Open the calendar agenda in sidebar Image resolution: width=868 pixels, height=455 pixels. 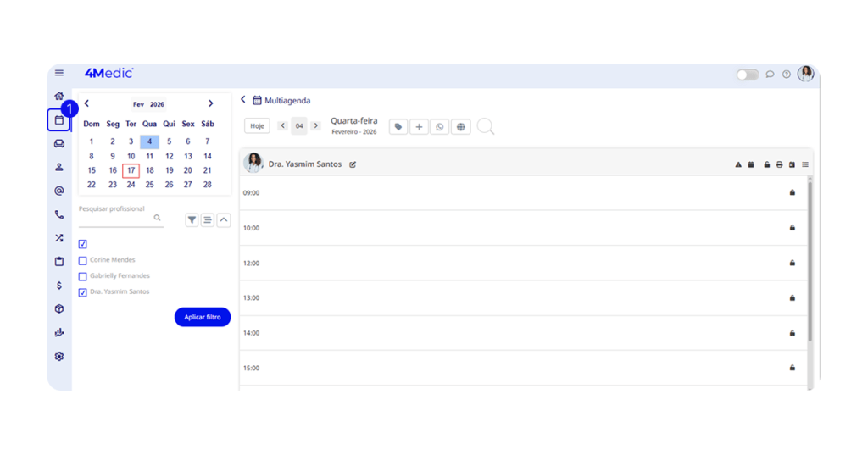pos(58,120)
